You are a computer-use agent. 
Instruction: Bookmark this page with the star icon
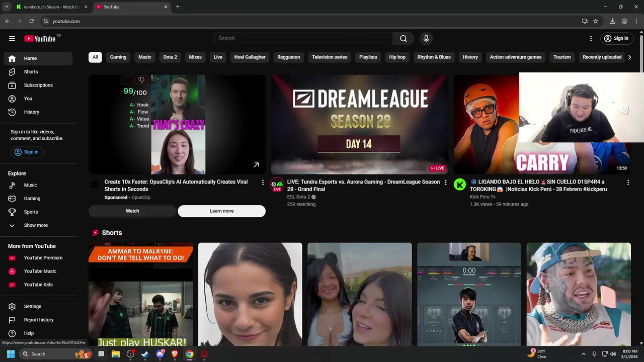[x=596, y=21]
